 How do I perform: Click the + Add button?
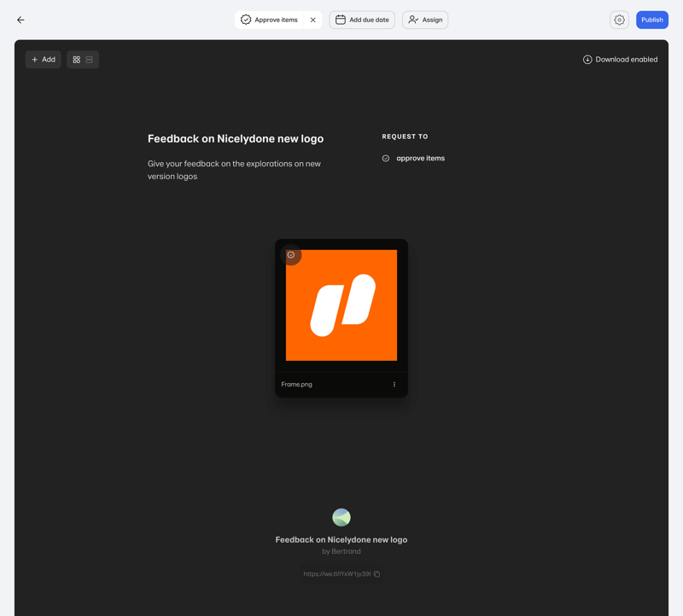pos(43,59)
